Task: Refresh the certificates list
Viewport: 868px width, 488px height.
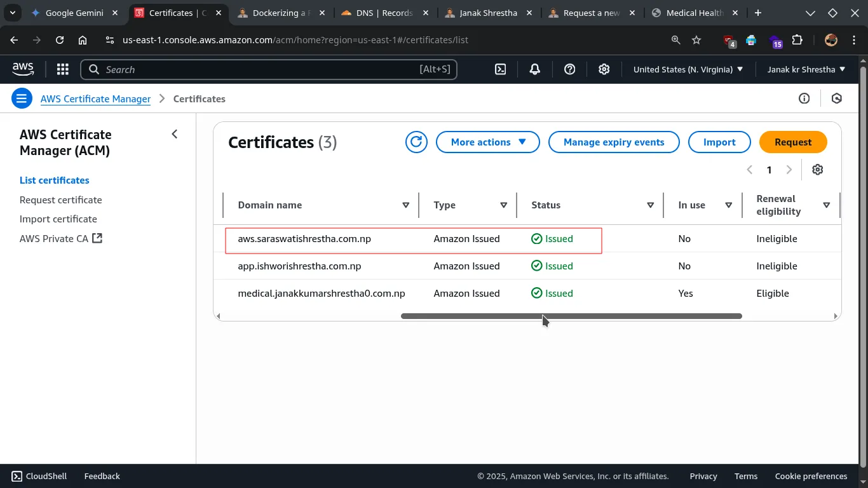Action: click(x=416, y=142)
